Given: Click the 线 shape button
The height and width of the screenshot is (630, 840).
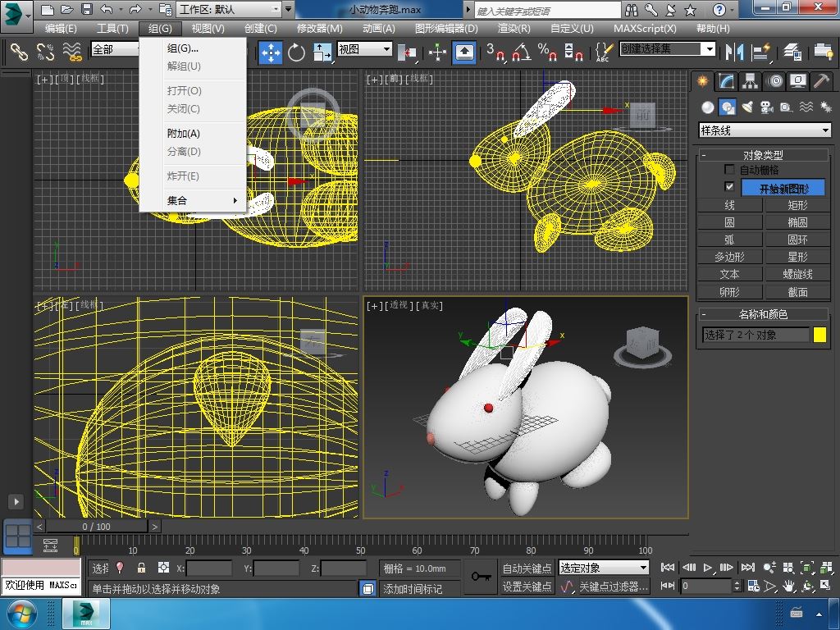Looking at the screenshot, I should tap(729, 205).
